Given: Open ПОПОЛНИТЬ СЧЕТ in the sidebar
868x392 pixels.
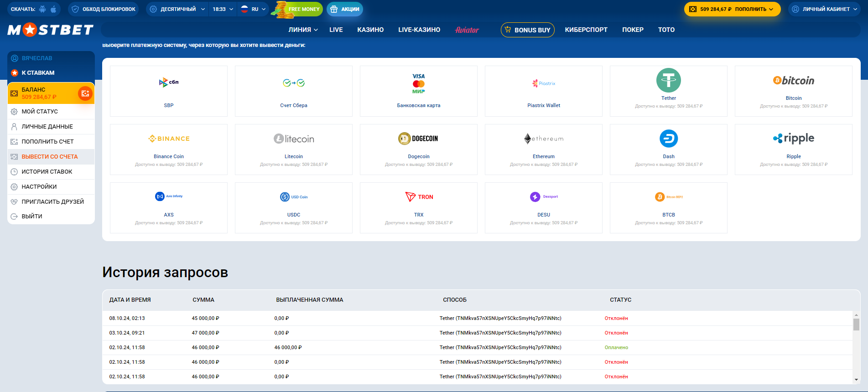Looking at the screenshot, I should (51, 141).
